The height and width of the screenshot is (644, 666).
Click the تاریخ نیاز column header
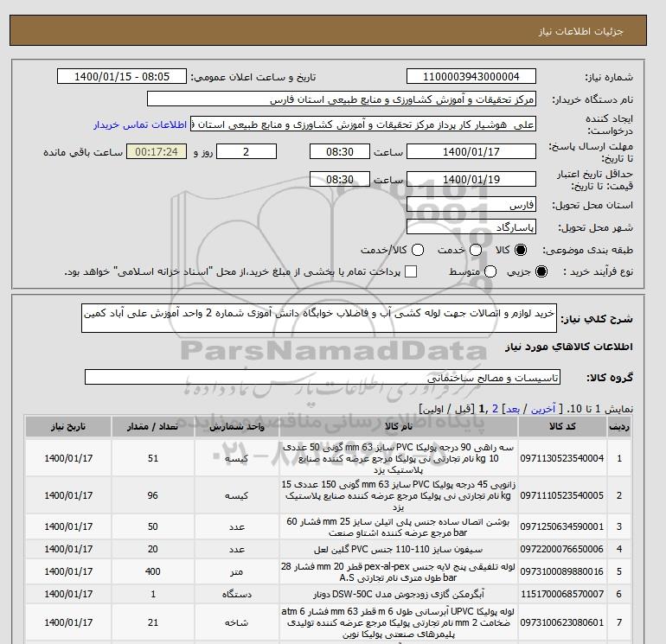click(x=68, y=427)
